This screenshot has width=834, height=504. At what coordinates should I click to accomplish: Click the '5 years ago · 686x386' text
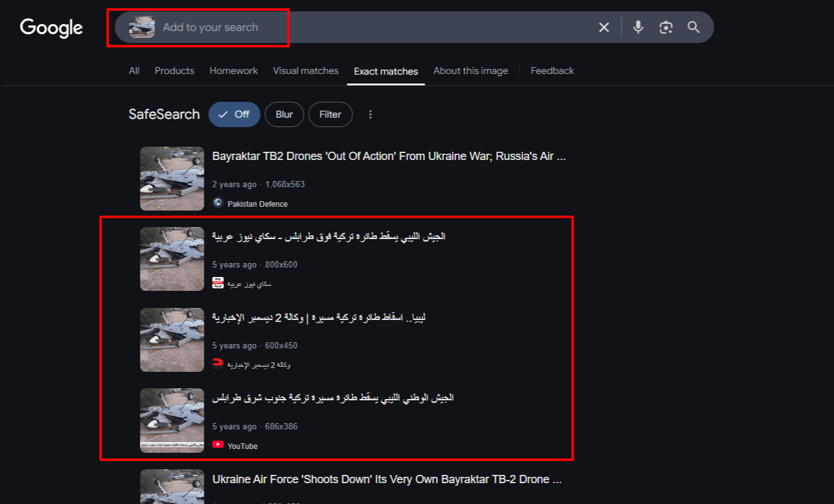coord(254,427)
